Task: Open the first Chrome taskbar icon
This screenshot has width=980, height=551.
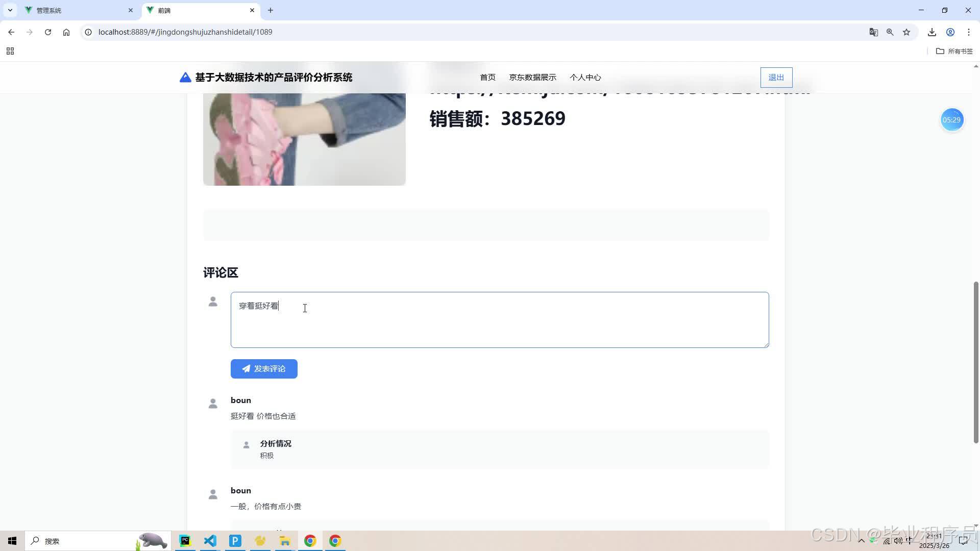Action: click(310, 541)
